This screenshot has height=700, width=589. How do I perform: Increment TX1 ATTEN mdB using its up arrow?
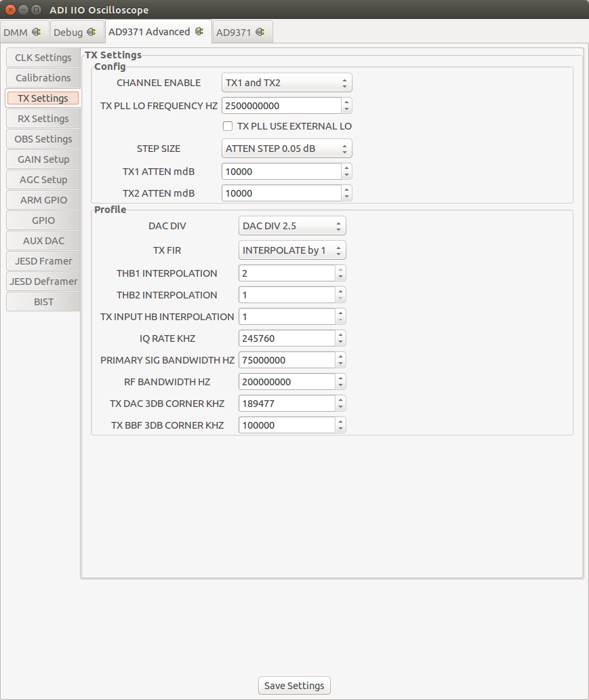coord(347,168)
